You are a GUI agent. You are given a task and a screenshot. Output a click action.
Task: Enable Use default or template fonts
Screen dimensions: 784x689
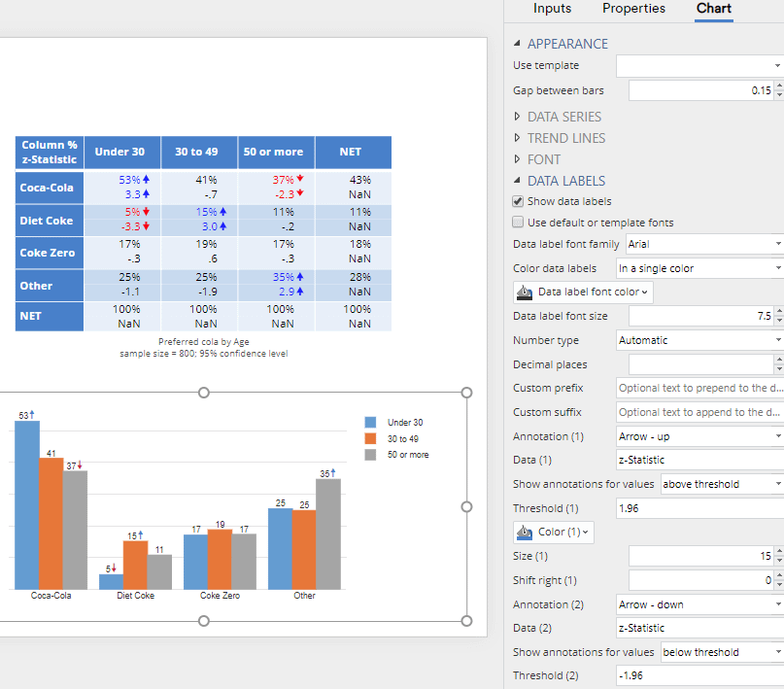pos(518,223)
